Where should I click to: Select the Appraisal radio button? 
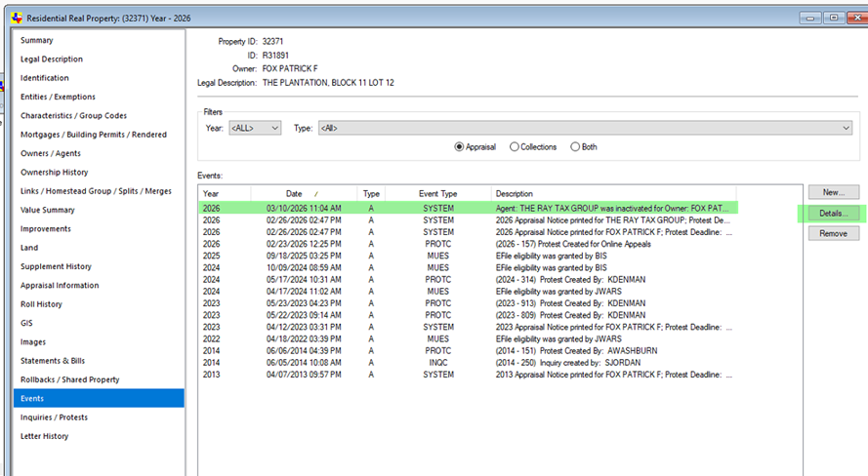tap(460, 147)
